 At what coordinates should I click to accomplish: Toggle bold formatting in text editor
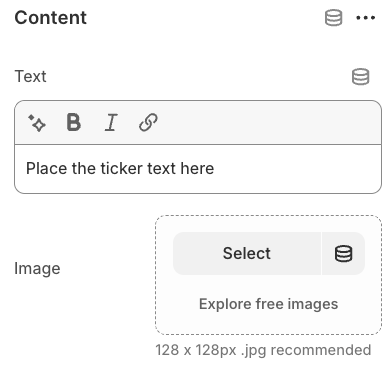point(74,122)
